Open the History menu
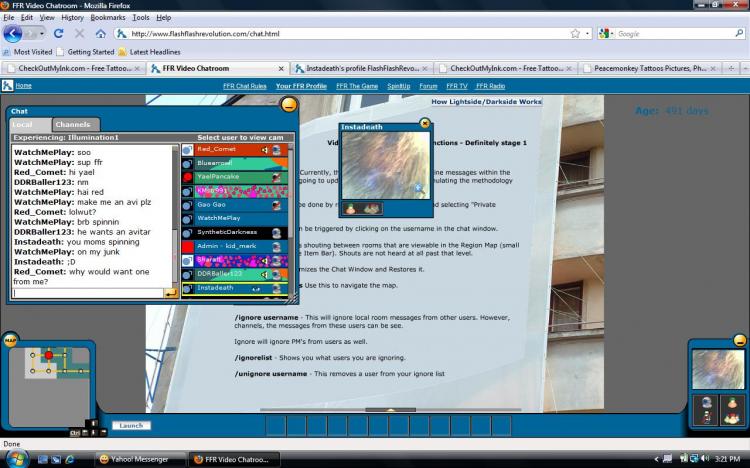 [72, 17]
